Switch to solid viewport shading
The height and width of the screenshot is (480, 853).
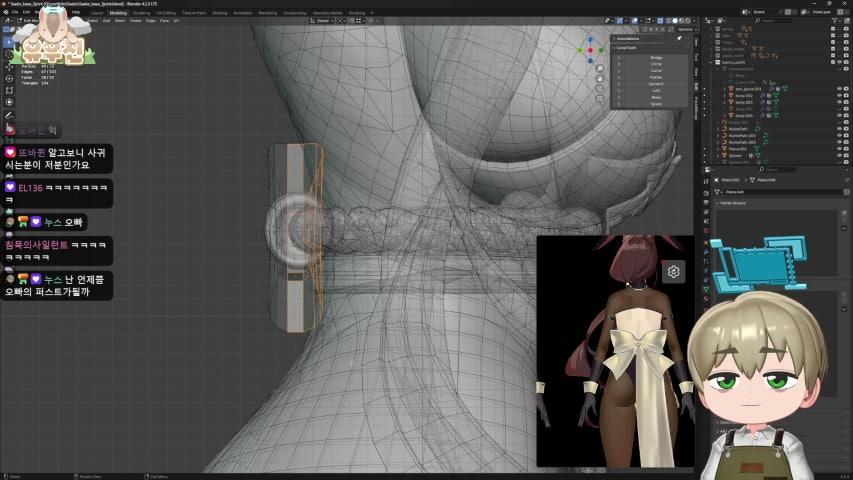pyautogui.click(x=675, y=21)
